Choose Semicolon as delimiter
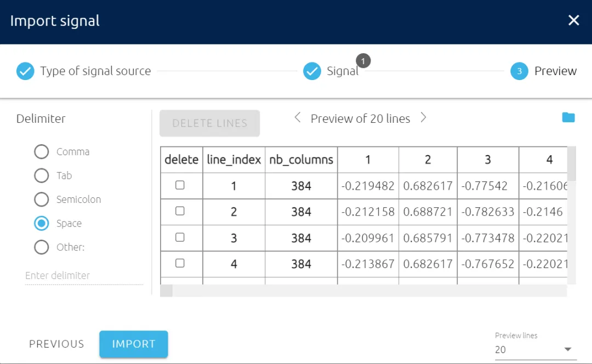592x364 pixels. coord(42,200)
